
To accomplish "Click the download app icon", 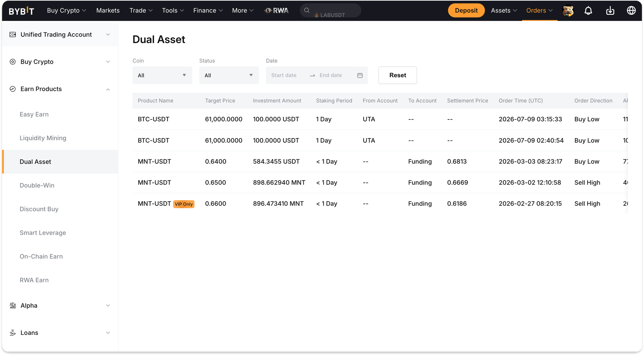I will click(610, 11).
